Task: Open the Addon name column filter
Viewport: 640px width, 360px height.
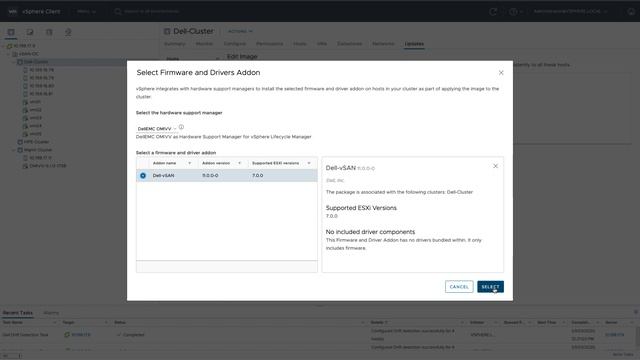Action: pyautogui.click(x=189, y=163)
